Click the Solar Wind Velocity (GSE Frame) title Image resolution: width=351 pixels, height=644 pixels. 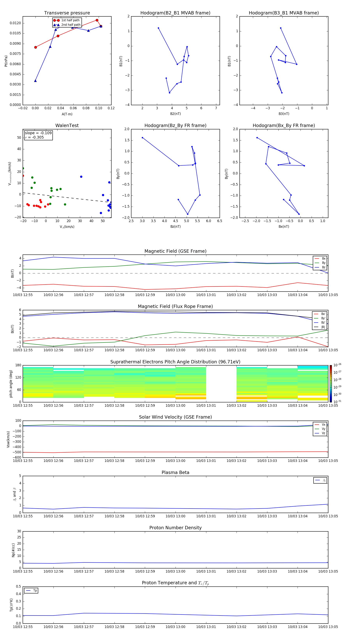(175, 417)
